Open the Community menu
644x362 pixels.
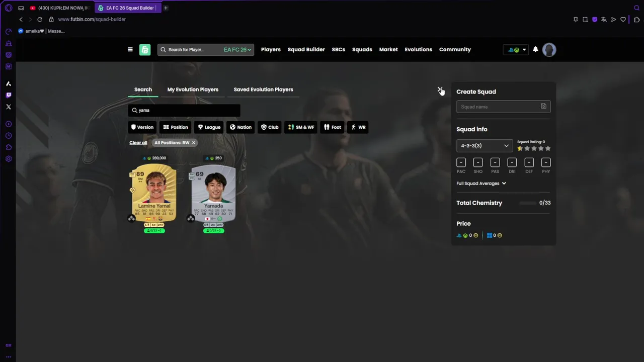pos(455,49)
